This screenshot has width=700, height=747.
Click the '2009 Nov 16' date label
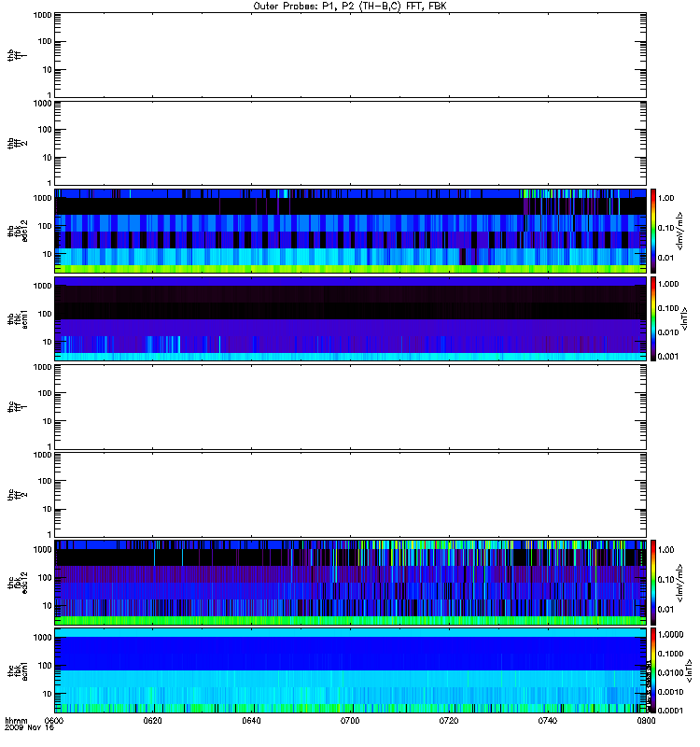(30, 728)
